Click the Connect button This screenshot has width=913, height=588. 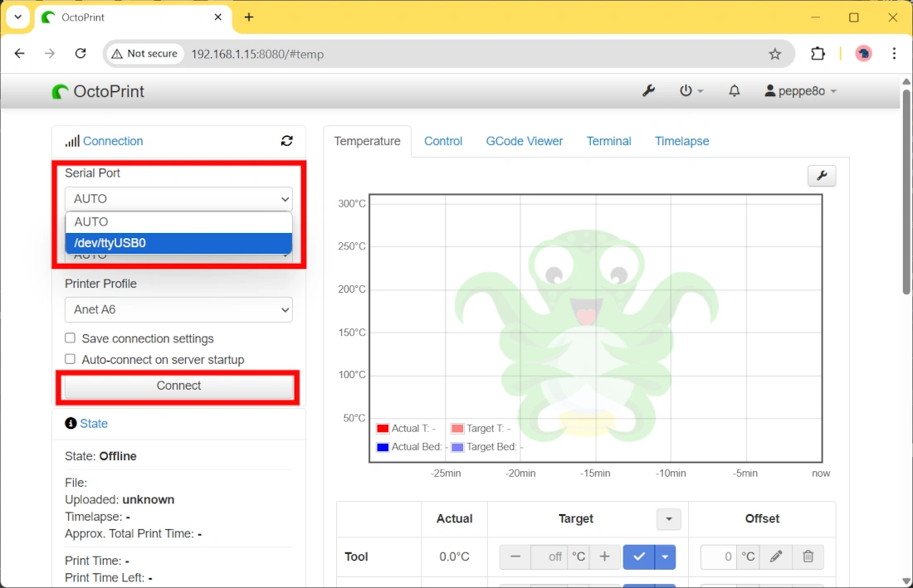pos(178,386)
